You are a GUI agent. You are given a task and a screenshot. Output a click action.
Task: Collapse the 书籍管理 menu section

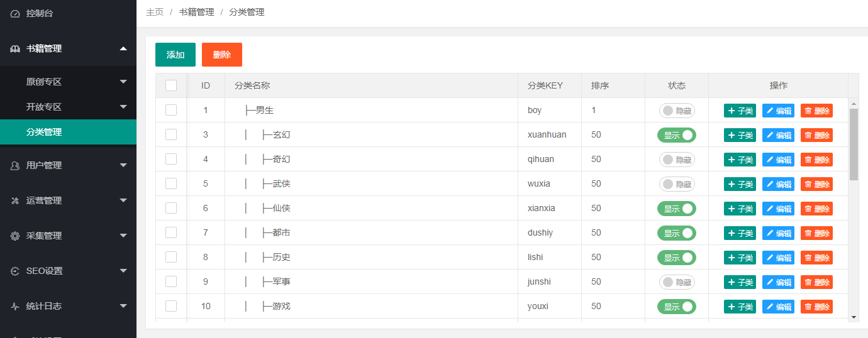[x=123, y=48]
